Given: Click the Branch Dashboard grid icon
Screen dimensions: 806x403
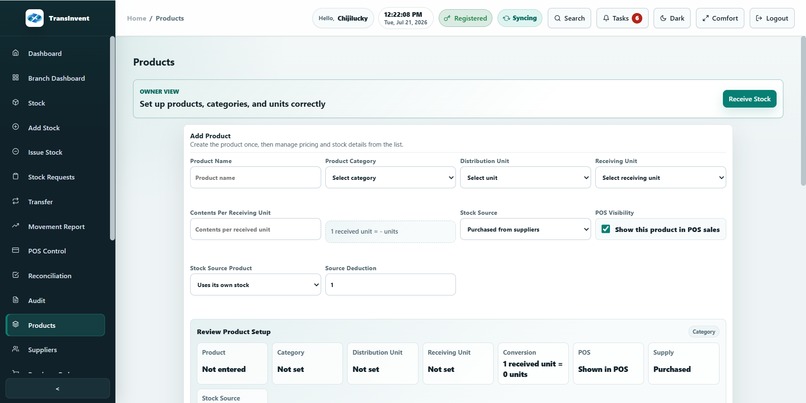Looking at the screenshot, I should pyautogui.click(x=15, y=78).
